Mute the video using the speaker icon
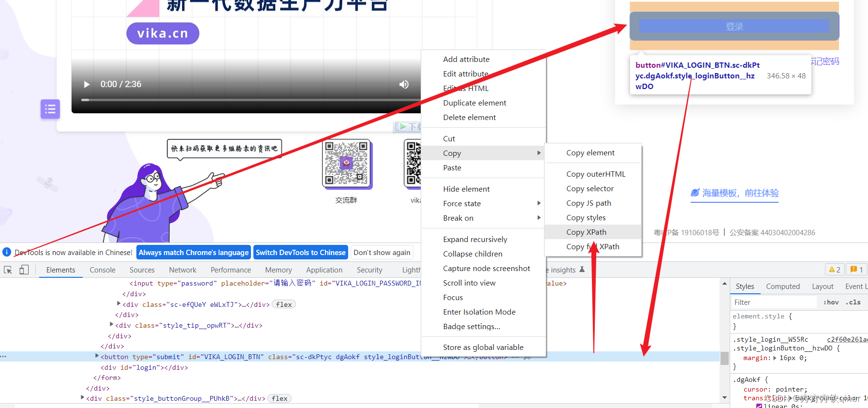 tap(404, 84)
